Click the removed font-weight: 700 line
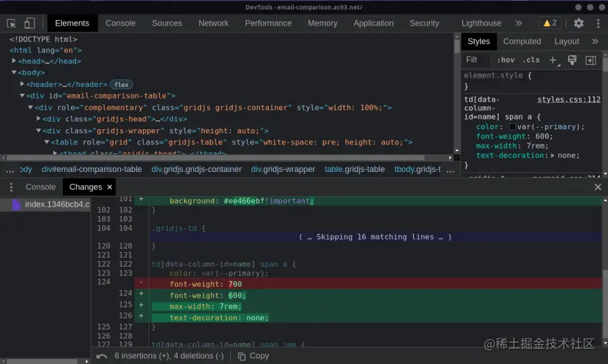This screenshot has height=364, width=608. point(368,284)
